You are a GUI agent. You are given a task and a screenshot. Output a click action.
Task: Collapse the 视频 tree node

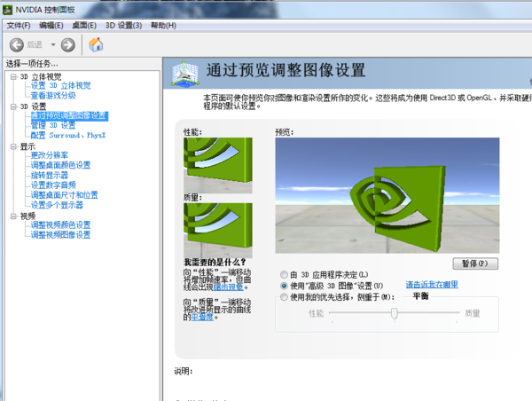coord(13,216)
